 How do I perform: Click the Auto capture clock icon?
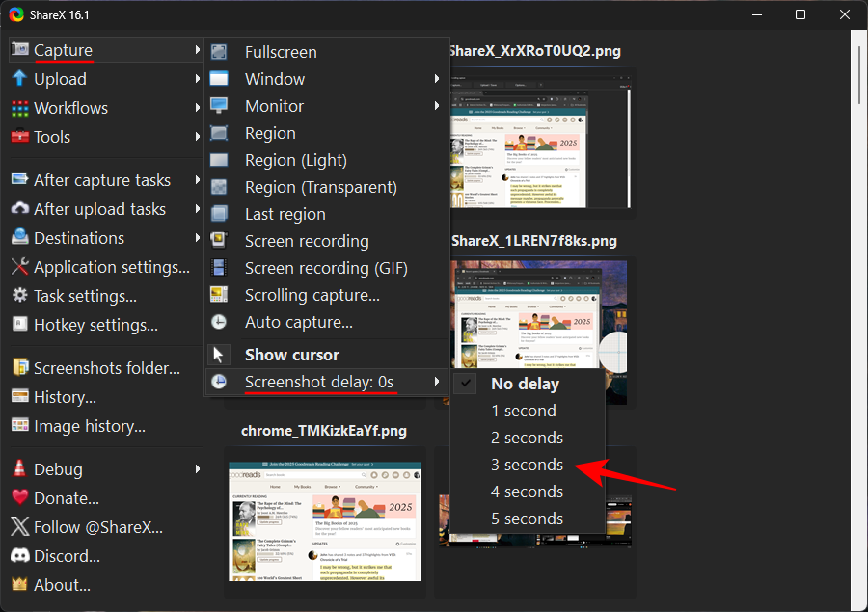click(220, 322)
